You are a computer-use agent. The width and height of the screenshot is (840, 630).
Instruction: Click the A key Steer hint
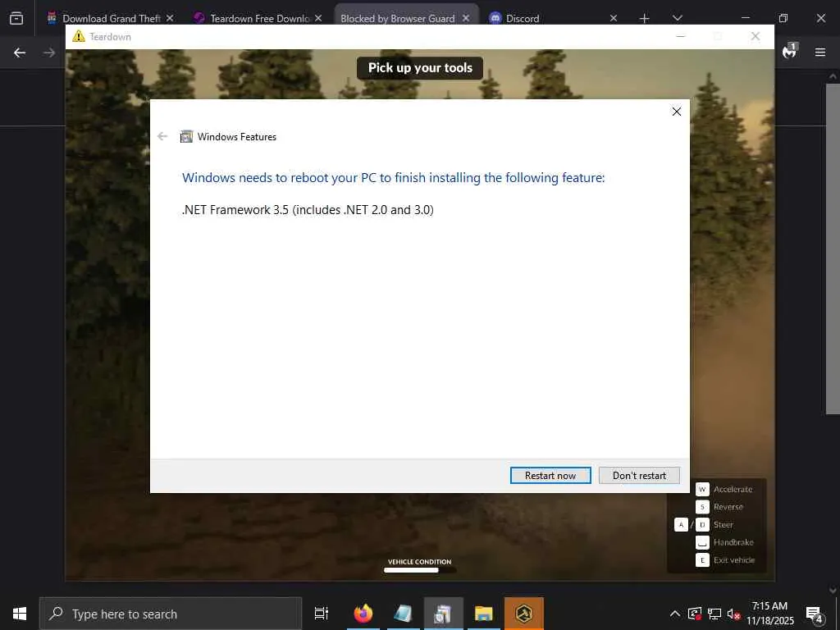coord(681,524)
